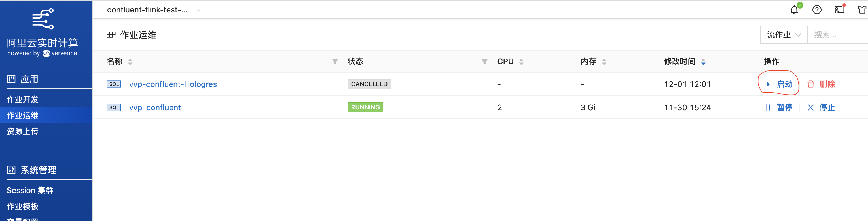The width and height of the screenshot is (868, 221).
Task: Stop the running vvp_confluent job with 停止
Action: click(822, 107)
